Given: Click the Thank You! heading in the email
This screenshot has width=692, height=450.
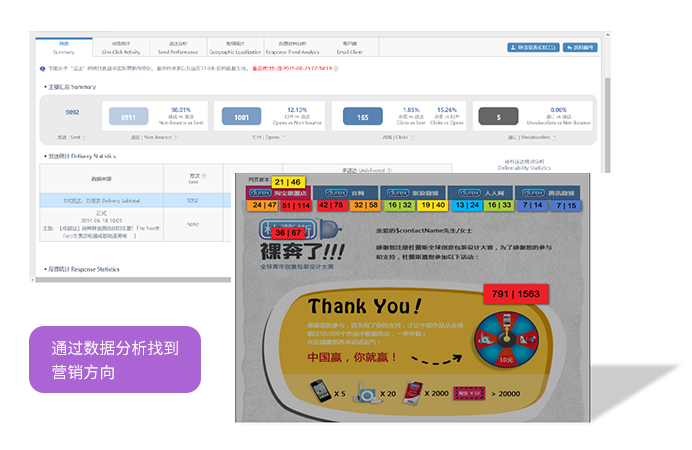Looking at the screenshot, I should [365, 306].
